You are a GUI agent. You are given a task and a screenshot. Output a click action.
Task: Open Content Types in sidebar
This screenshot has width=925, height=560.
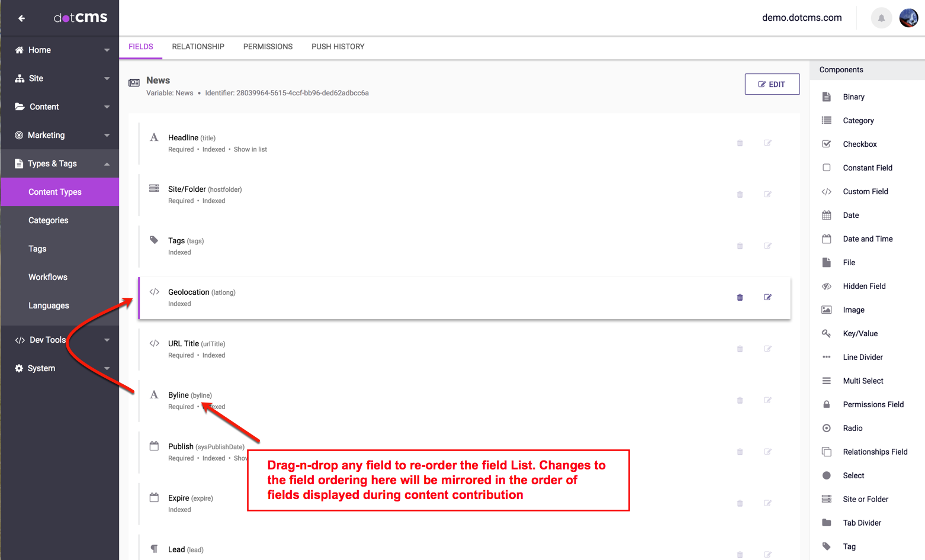[x=60, y=192]
